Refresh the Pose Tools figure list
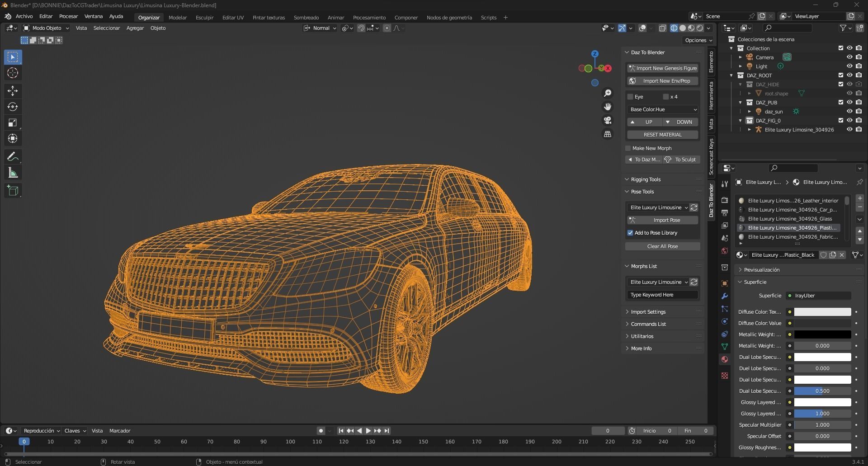The image size is (868, 466). click(x=694, y=207)
